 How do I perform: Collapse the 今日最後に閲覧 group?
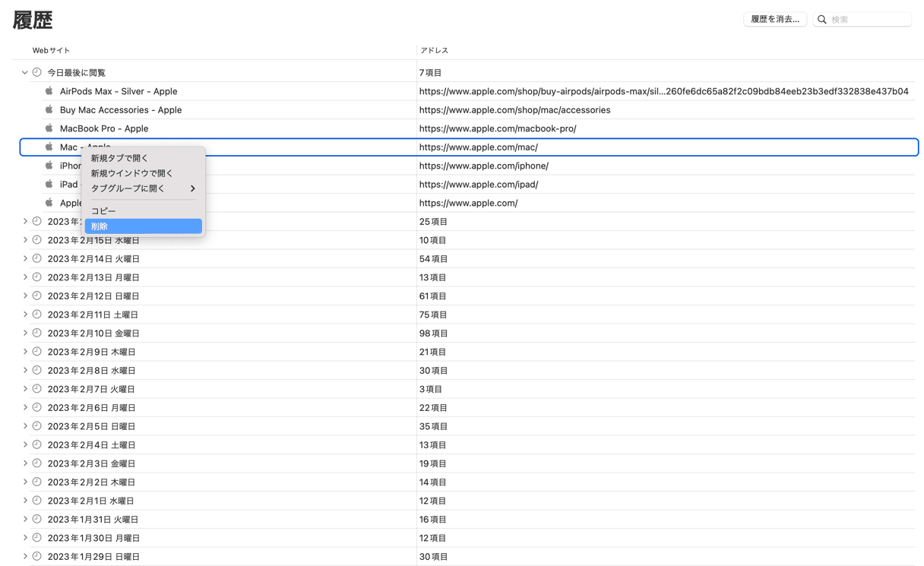[25, 72]
